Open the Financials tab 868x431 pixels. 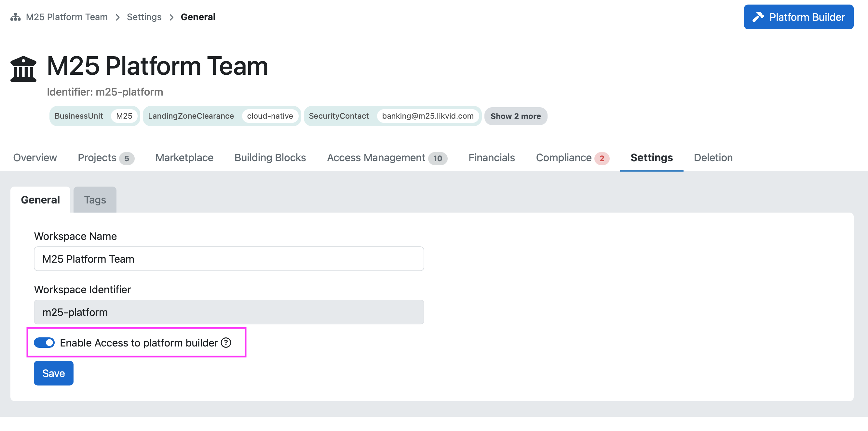pyautogui.click(x=491, y=158)
